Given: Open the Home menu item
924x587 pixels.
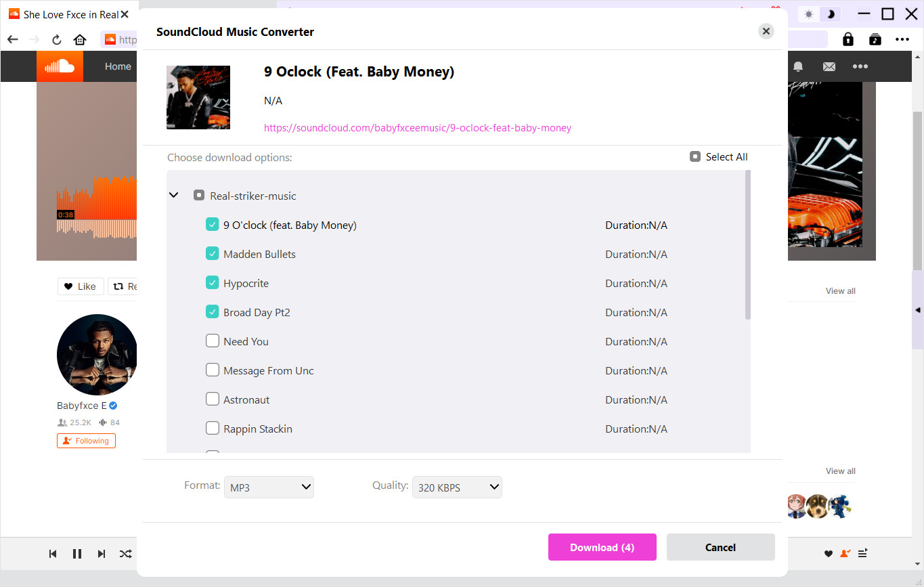Looking at the screenshot, I should (118, 66).
